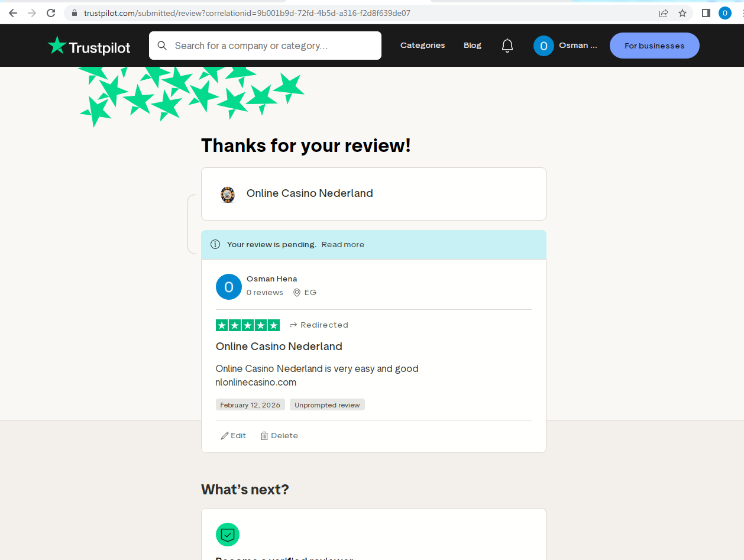The height and width of the screenshot is (560, 744).
Task: Click the pencil icon next to Edit
Action: 225,436
